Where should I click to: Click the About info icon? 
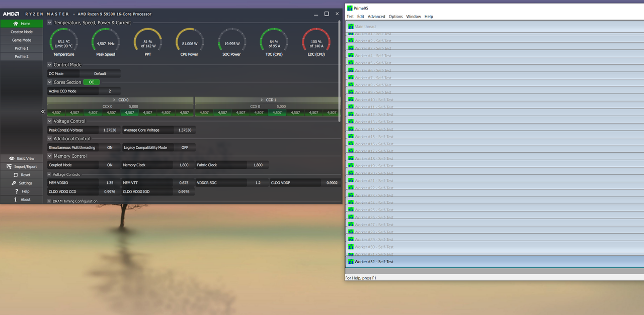point(17,199)
